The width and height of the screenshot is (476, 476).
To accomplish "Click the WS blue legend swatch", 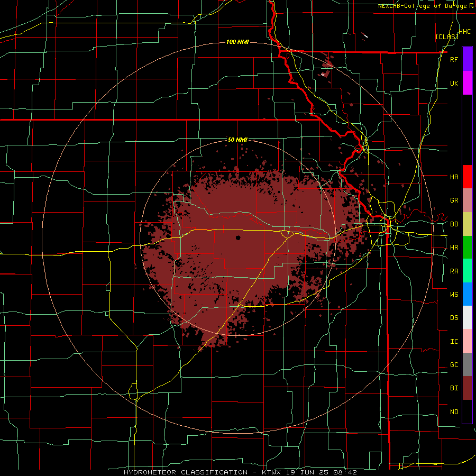I will pos(467,294).
